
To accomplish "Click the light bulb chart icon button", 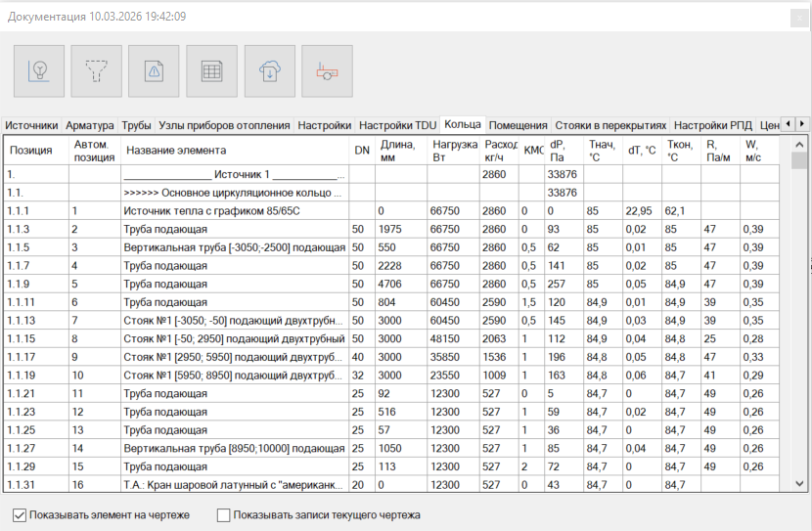I will (x=39, y=70).
